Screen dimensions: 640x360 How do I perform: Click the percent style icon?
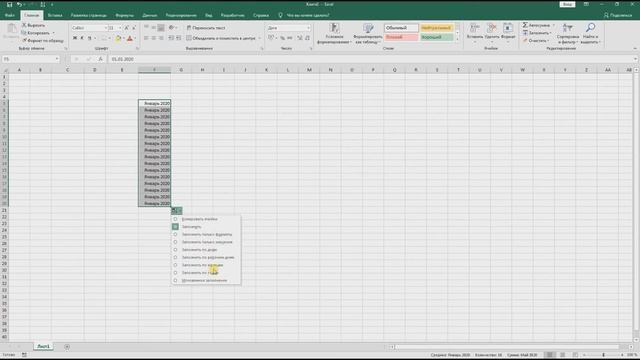pyautogui.click(x=282, y=38)
